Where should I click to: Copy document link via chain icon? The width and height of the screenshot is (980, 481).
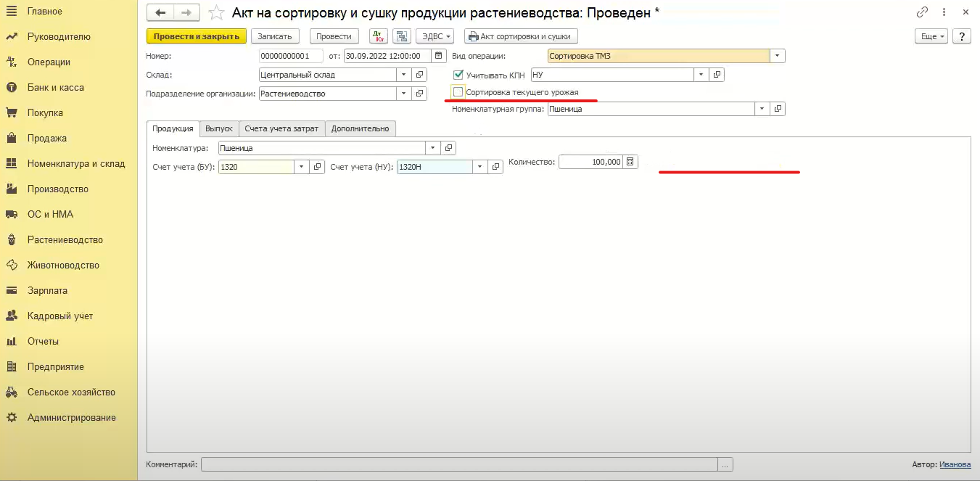click(923, 12)
